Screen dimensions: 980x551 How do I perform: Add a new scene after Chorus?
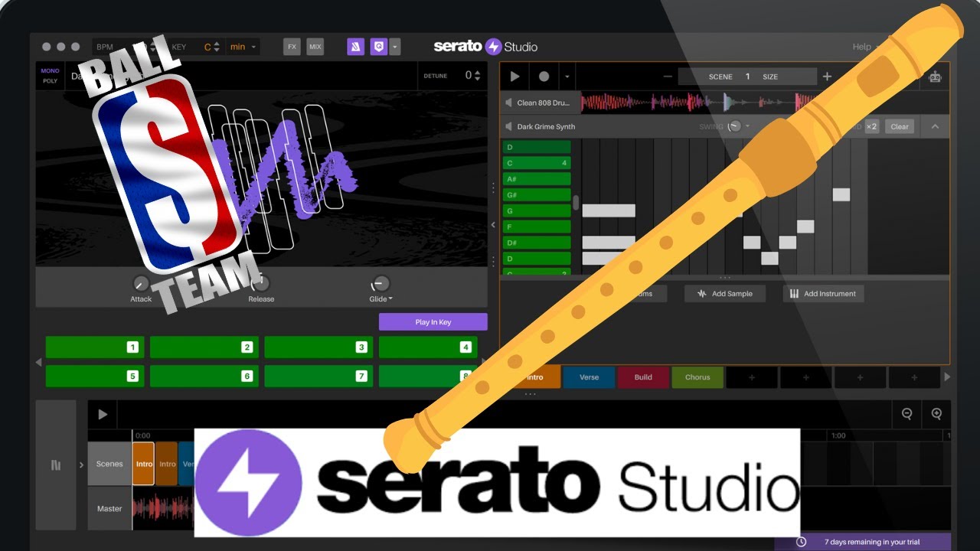752,377
